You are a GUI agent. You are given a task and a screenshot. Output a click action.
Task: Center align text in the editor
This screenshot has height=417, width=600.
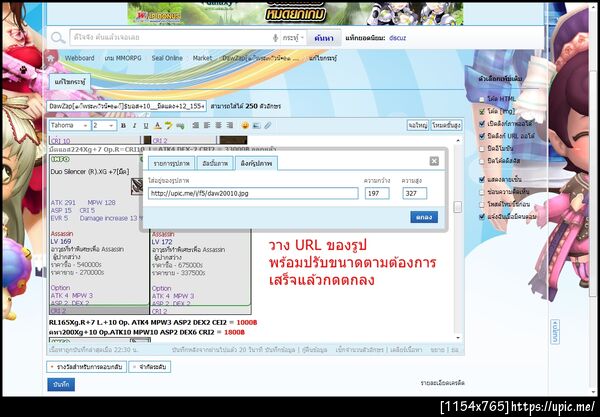pyautogui.click(x=218, y=125)
